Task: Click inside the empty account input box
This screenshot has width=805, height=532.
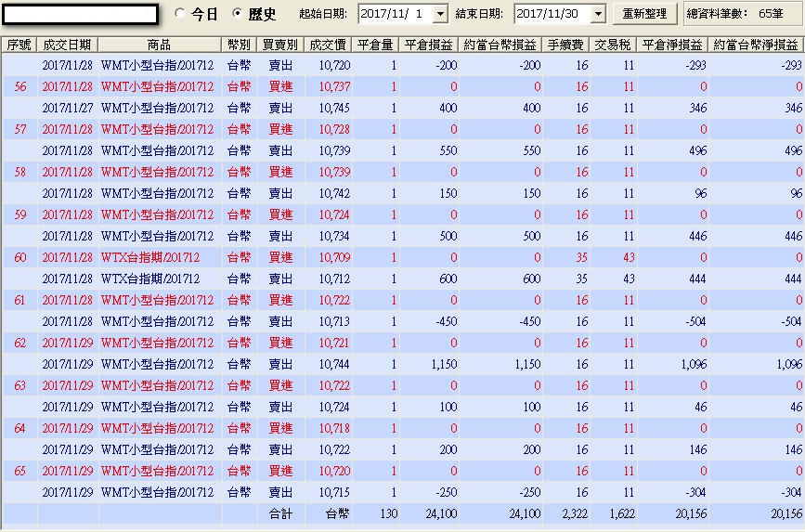Action: [x=80, y=14]
